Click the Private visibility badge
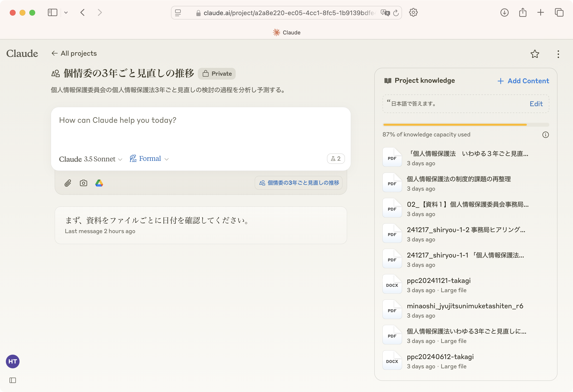This screenshot has height=392, width=573. (217, 74)
